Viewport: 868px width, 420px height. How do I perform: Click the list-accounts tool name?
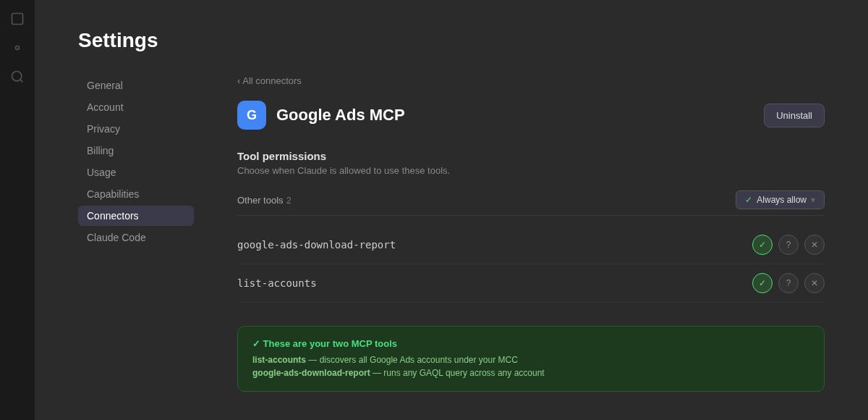pyautogui.click(x=276, y=283)
